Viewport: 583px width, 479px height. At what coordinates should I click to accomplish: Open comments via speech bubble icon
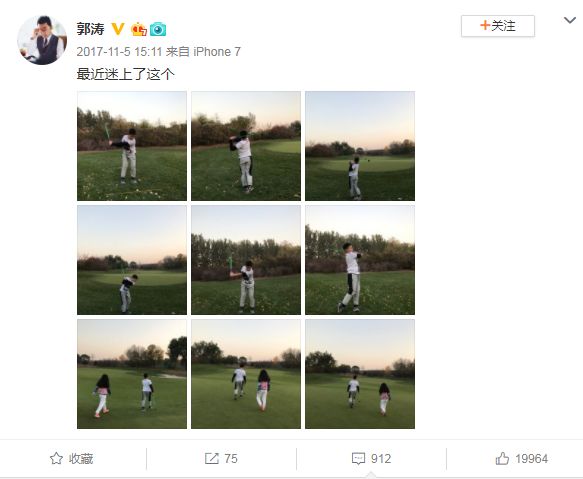pyautogui.click(x=358, y=459)
